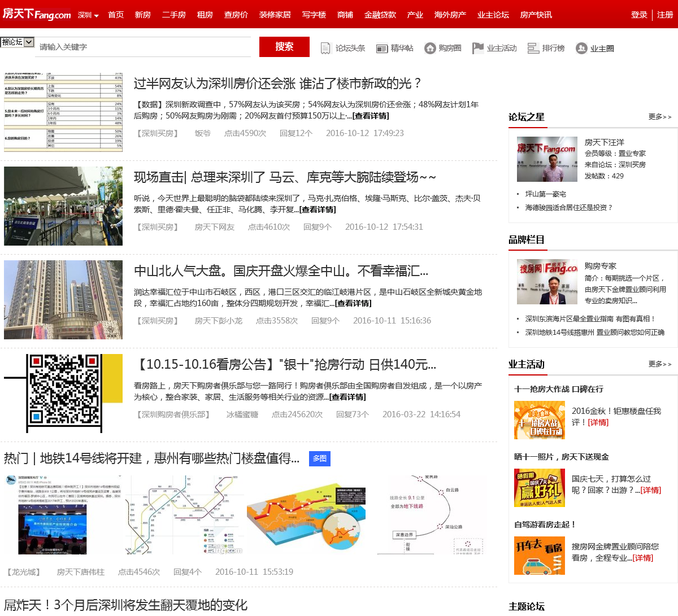Viewport: 678px width, 616px height.
Task: Open 租房 in the navigation bar
Action: (x=205, y=15)
